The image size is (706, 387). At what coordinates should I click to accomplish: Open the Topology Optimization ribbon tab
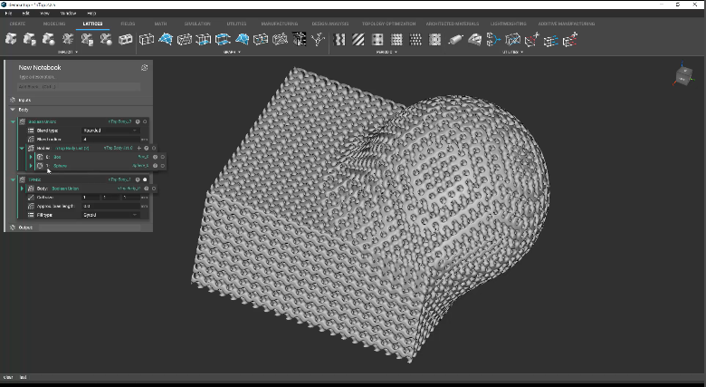(389, 23)
